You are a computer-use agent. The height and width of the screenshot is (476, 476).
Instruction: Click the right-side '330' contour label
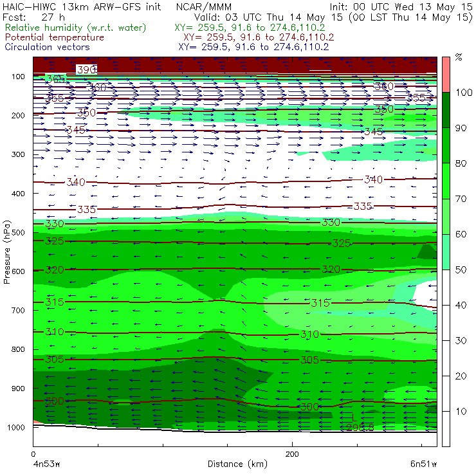[331, 222]
